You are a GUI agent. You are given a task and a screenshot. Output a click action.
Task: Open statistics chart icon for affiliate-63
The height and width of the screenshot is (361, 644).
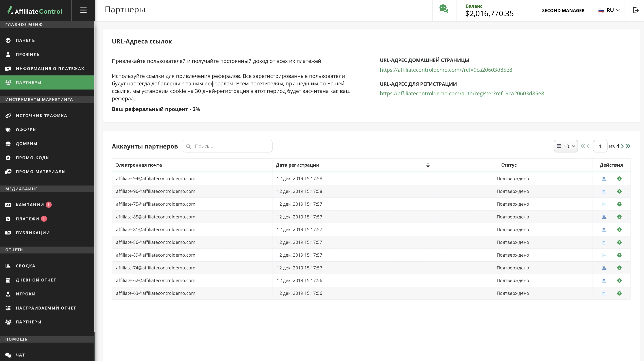point(604,293)
